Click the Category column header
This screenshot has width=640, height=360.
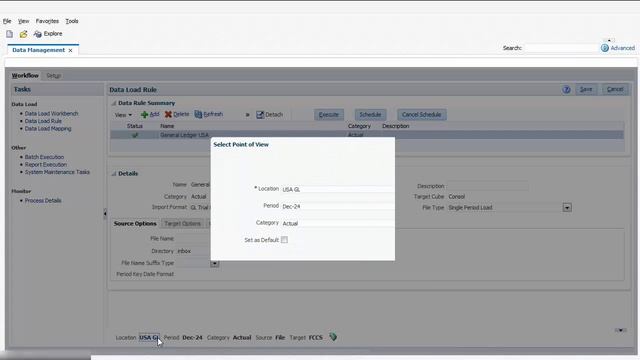coord(359,126)
